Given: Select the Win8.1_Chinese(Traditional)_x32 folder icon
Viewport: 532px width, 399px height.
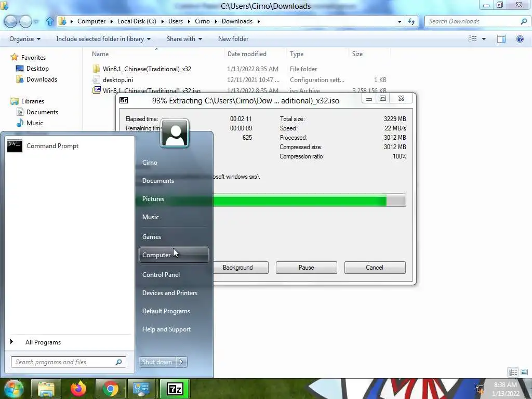Looking at the screenshot, I should point(96,69).
